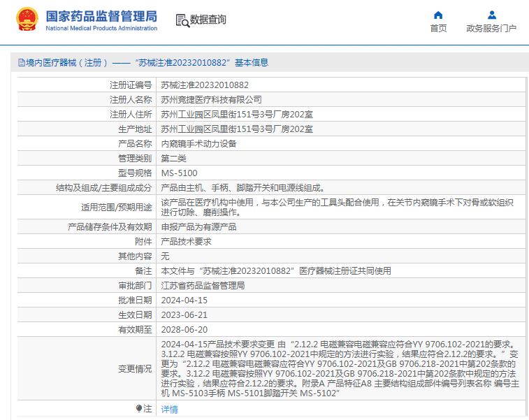The height and width of the screenshot is (420, 529).
Task: Open 政务服务门户 link text
Action: [x=491, y=29]
